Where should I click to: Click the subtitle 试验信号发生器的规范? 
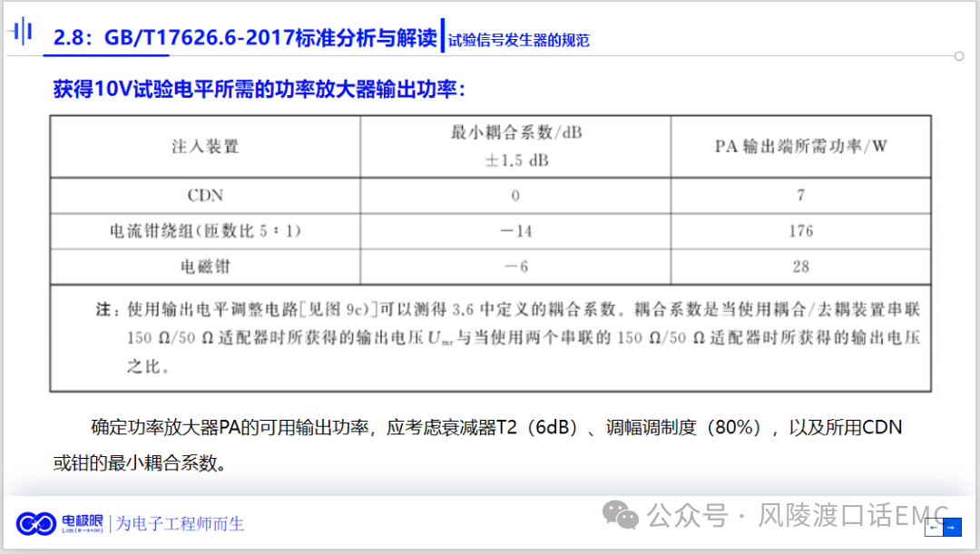coord(518,41)
